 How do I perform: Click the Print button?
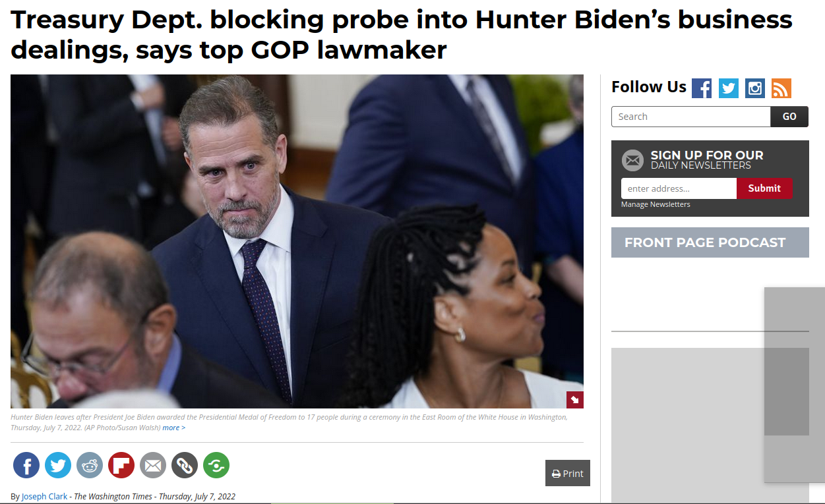568,473
